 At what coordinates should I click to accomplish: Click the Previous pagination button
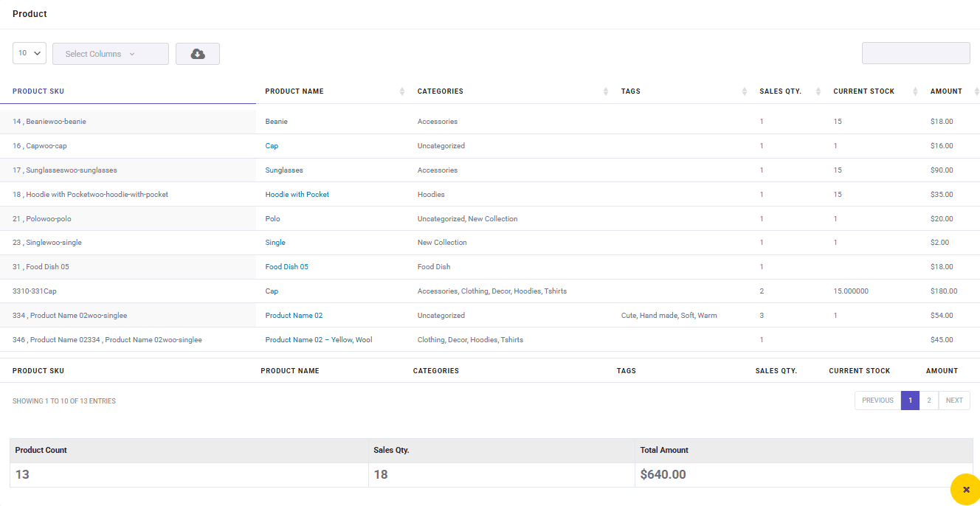(877, 400)
